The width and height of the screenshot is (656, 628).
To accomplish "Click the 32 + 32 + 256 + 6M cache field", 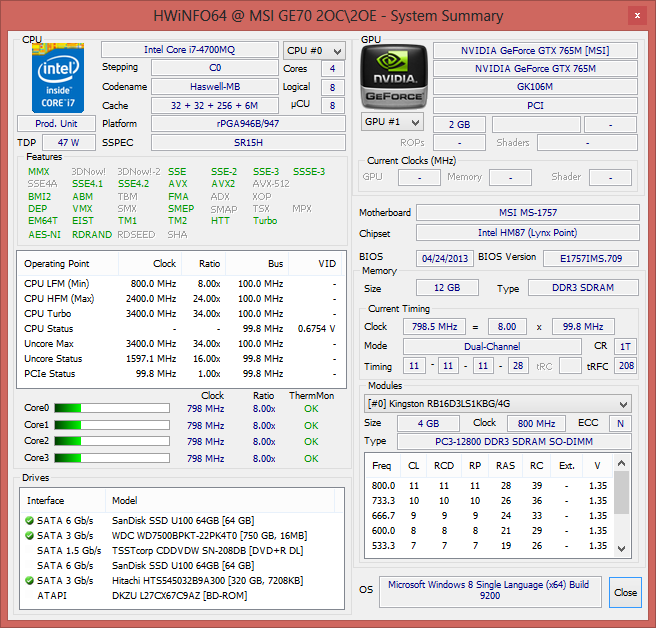I will click(x=215, y=105).
